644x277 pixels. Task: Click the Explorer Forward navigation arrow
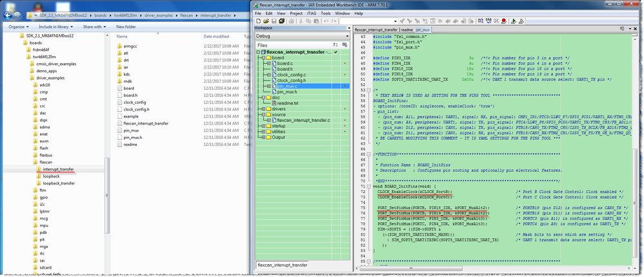click(17, 15)
